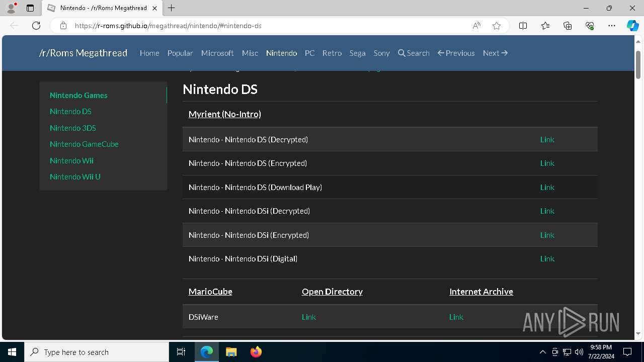Open Browser essentials icon
Screen dimensions: 644x362
[590, 26]
